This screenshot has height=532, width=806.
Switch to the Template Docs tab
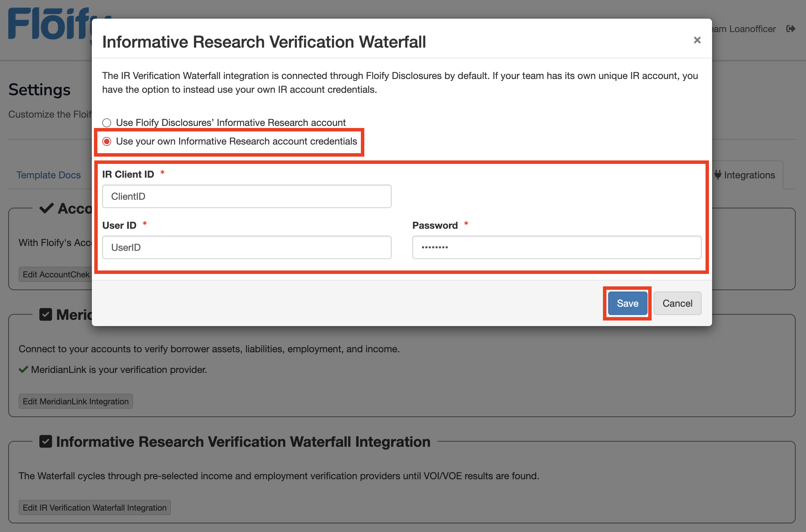[49, 175]
